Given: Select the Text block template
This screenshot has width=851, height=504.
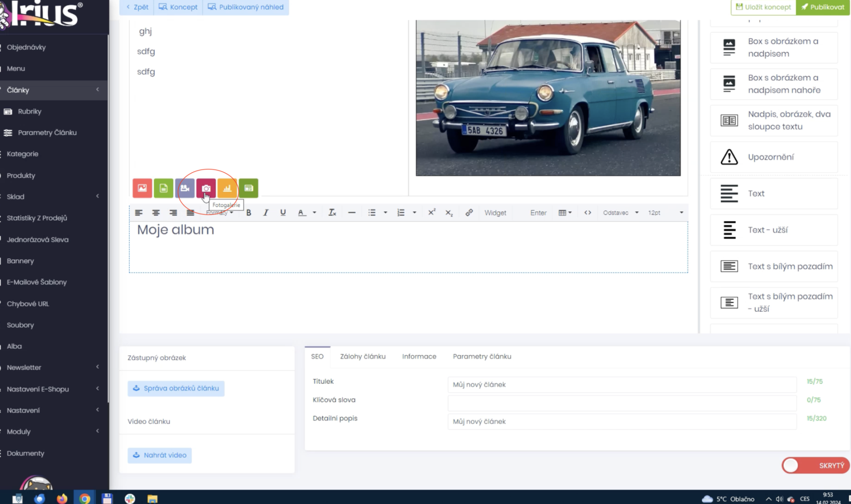Looking at the screenshot, I should [x=774, y=194].
